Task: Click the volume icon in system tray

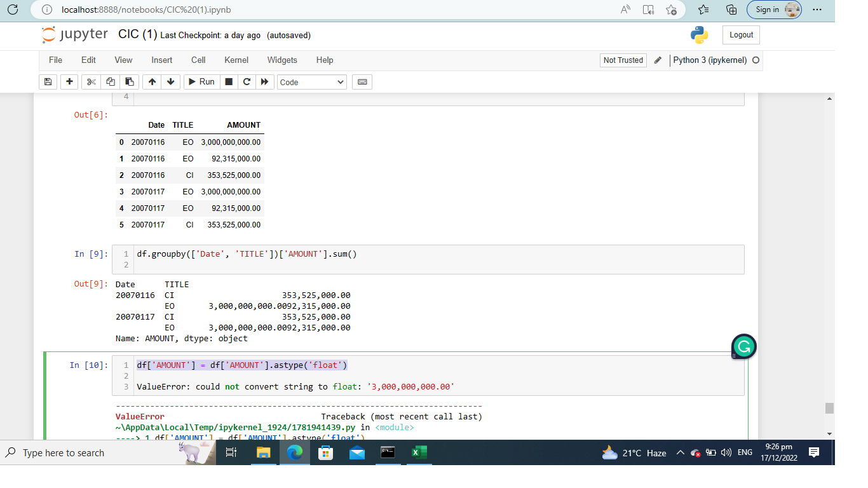Action: (x=725, y=453)
